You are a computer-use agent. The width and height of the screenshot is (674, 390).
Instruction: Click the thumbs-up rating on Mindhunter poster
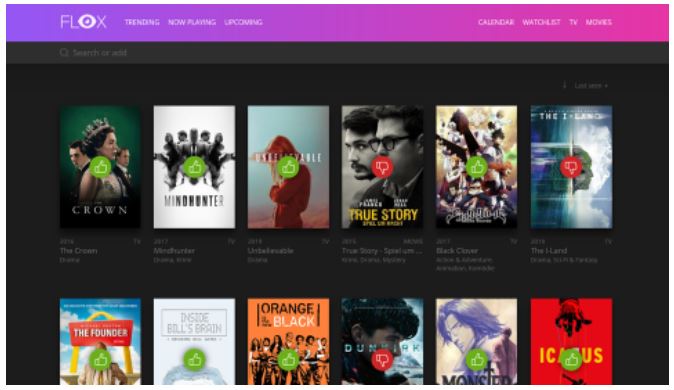(194, 167)
